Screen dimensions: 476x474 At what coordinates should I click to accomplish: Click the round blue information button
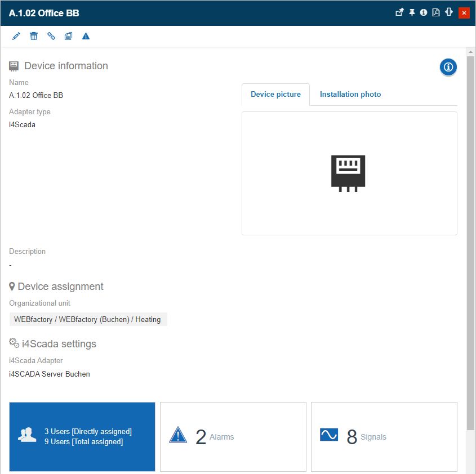point(448,67)
